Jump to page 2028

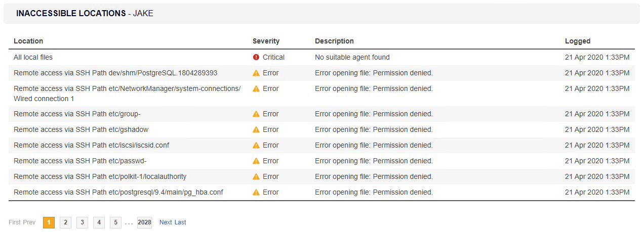(x=144, y=222)
